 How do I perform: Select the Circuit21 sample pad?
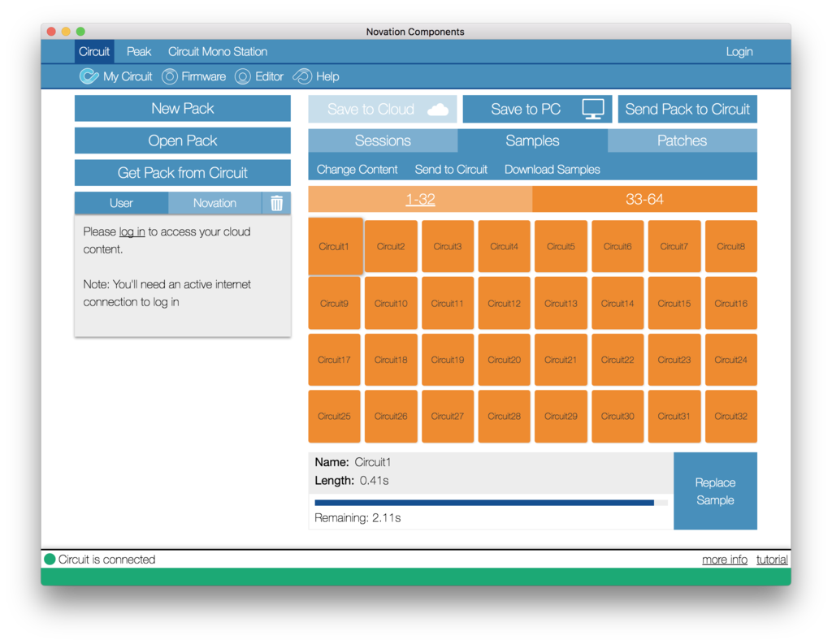pyautogui.click(x=561, y=360)
